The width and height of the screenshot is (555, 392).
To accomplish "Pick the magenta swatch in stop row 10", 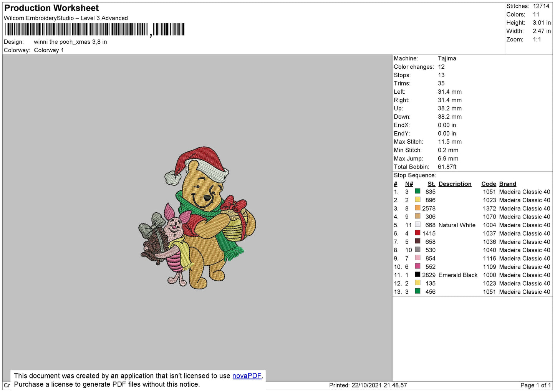I will click(417, 266).
